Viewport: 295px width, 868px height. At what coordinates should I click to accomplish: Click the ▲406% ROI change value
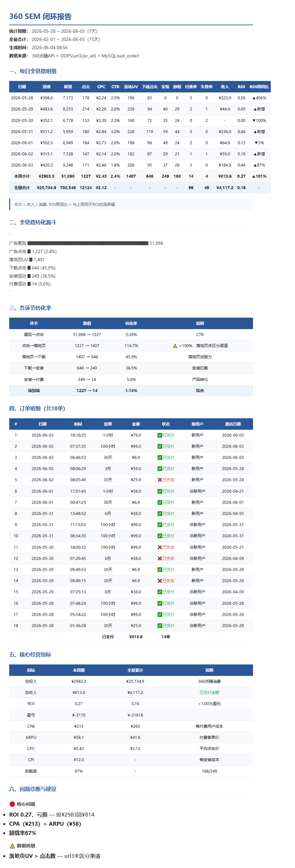click(259, 98)
